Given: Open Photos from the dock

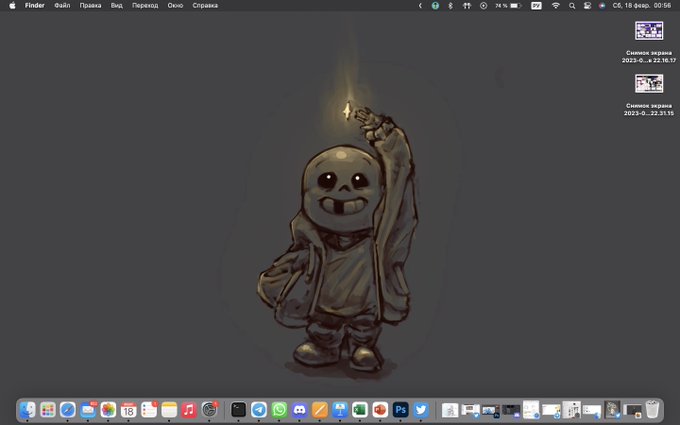Looking at the screenshot, I should [108, 409].
